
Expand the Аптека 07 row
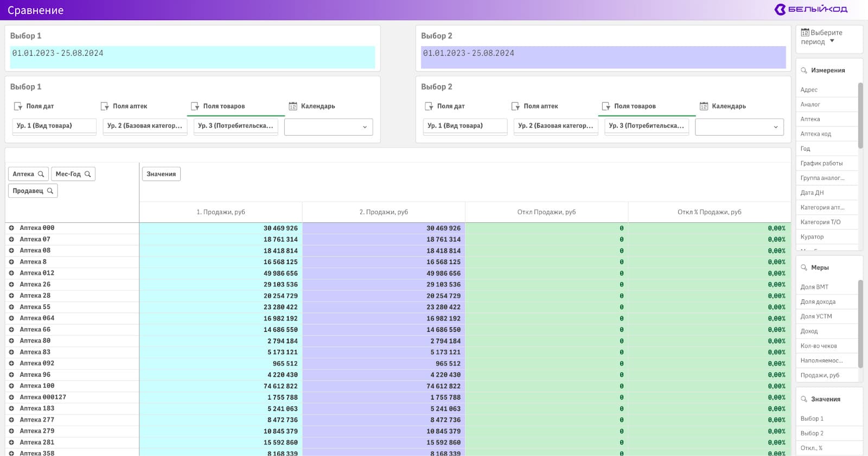click(11, 239)
